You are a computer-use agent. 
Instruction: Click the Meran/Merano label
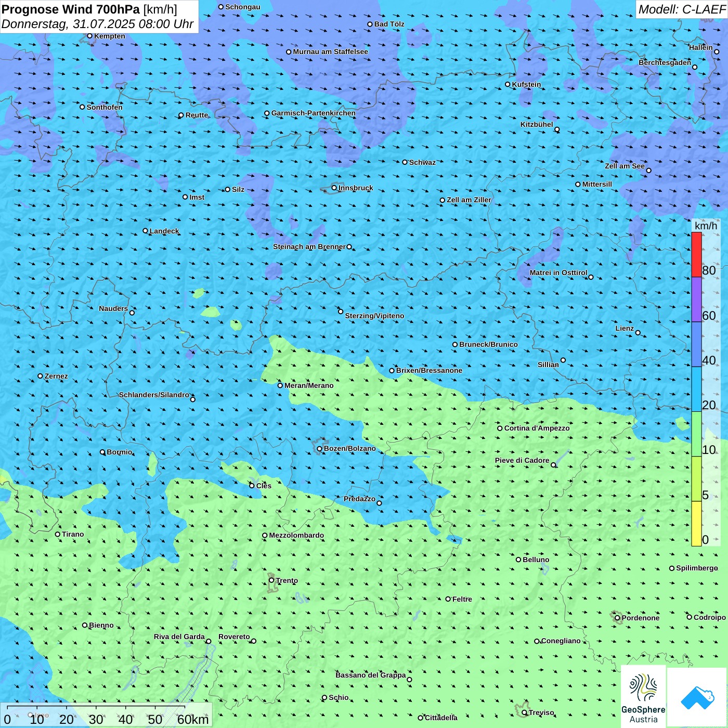point(309,385)
